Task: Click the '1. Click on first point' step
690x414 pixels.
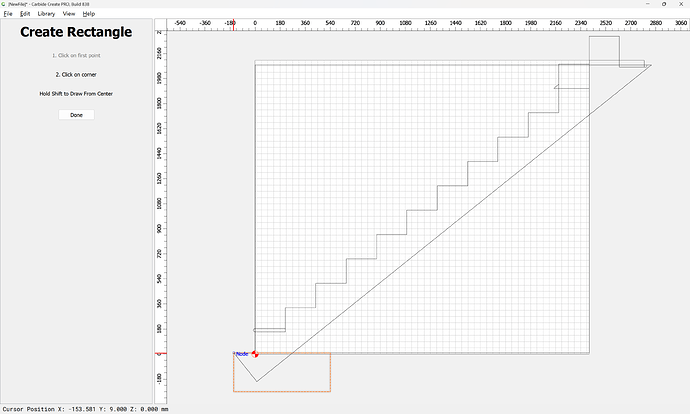Action: pyautogui.click(x=76, y=55)
